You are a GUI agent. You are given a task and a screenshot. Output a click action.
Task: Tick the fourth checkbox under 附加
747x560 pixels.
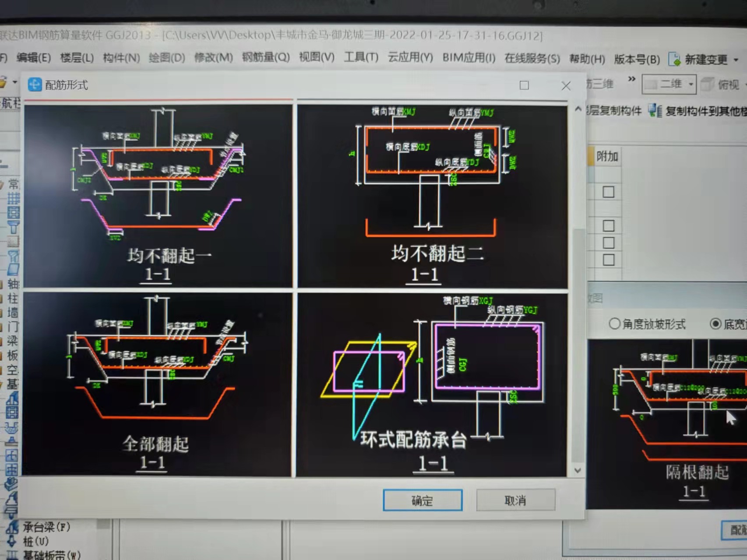coord(608,260)
